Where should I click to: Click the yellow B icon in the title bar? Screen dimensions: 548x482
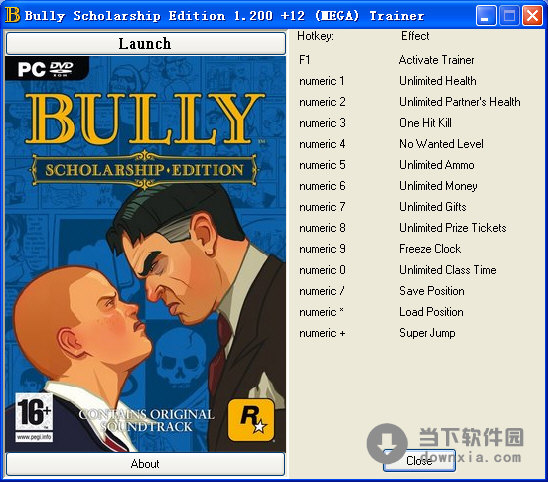(x=13, y=15)
